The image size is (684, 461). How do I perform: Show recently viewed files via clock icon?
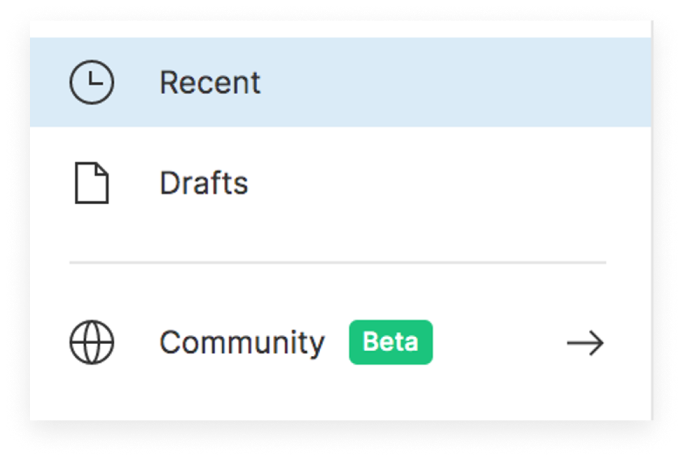coord(92,82)
